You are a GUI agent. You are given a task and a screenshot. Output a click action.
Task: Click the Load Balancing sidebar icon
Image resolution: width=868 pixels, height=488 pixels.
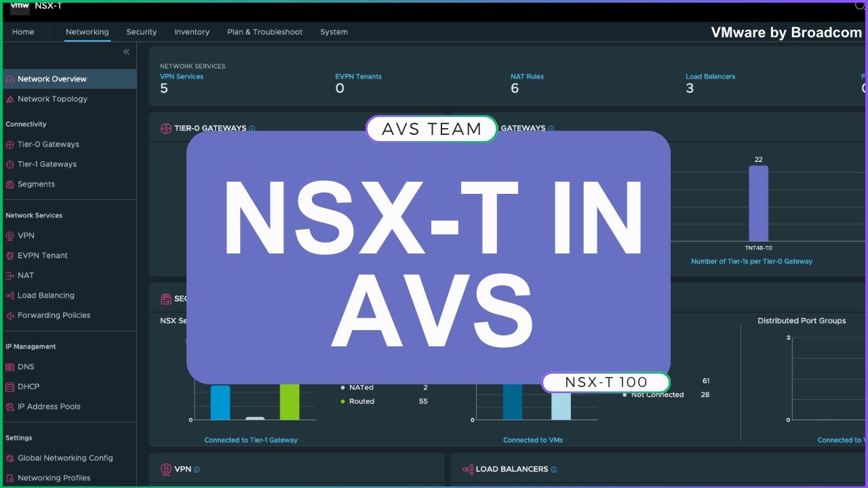tap(10, 296)
